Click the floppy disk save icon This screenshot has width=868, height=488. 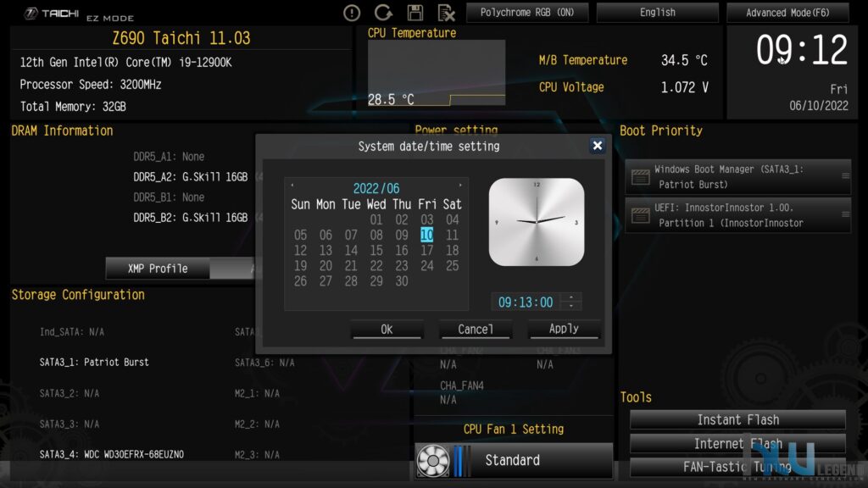click(415, 12)
